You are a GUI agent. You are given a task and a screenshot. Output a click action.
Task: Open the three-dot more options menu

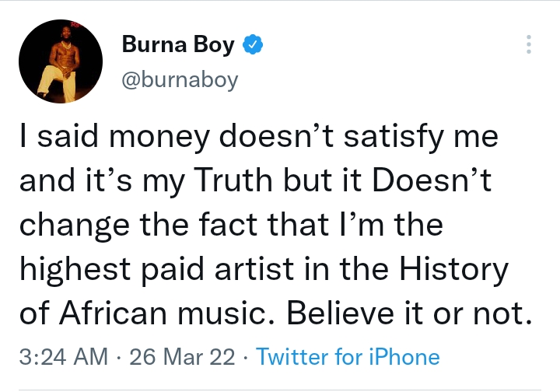[529, 44]
